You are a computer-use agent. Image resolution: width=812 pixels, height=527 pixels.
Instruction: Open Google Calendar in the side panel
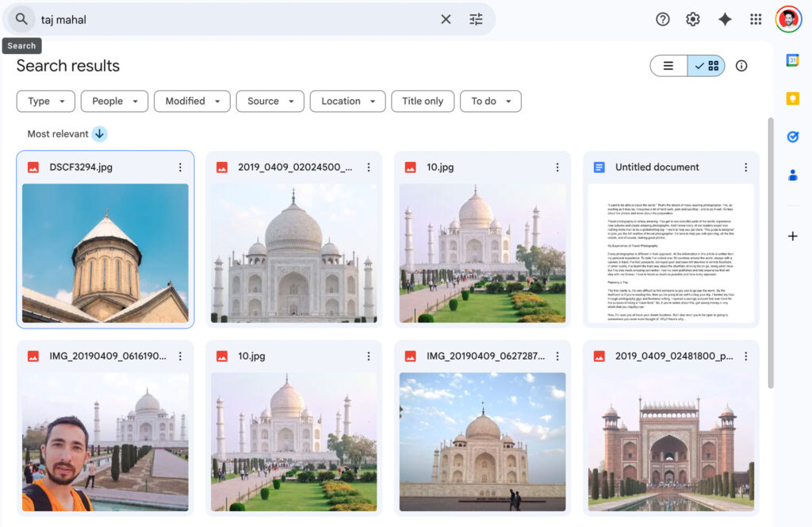tap(792, 60)
